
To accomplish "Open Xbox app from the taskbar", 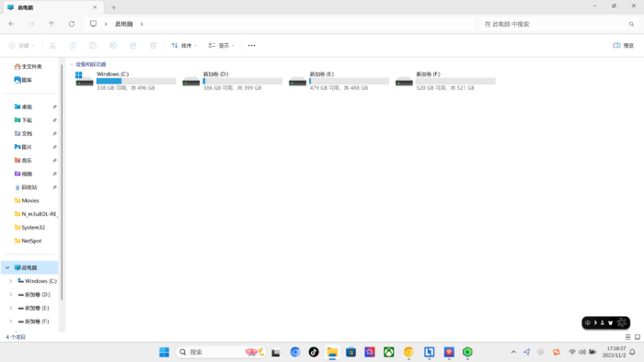I will pyautogui.click(x=388, y=352).
